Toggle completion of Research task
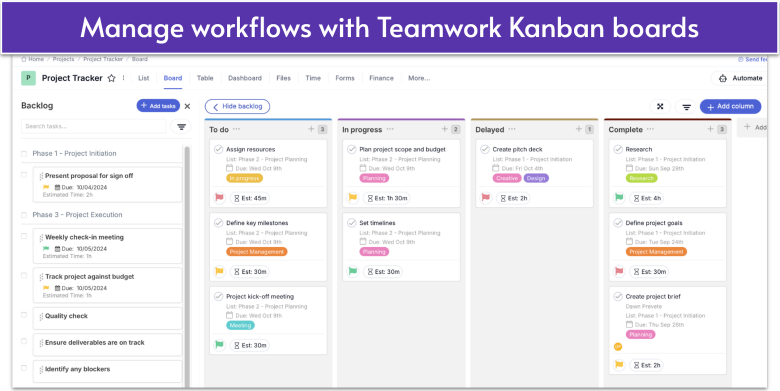This screenshot has height=391, width=780. click(618, 149)
